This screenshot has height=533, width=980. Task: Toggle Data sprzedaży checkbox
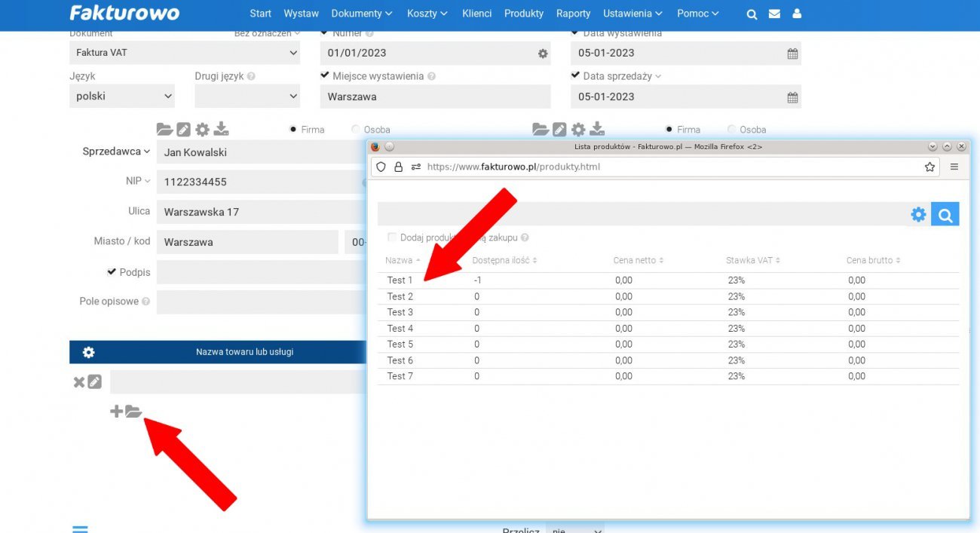tap(575, 75)
